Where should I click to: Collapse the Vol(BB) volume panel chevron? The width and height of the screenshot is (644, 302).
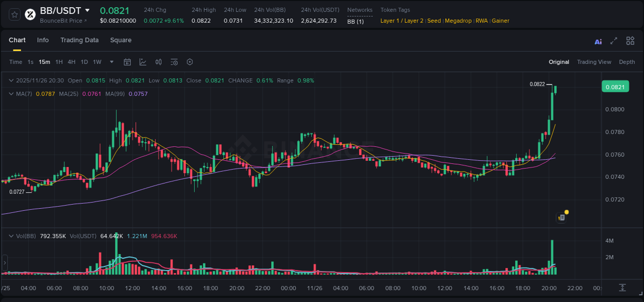[11, 236]
